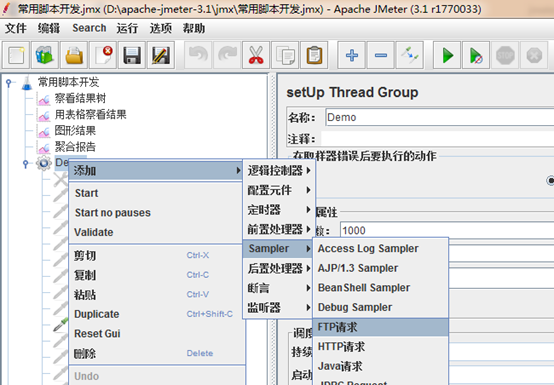554x385 pixels.
Task: Open the 选项 menu
Action: pyautogui.click(x=160, y=28)
